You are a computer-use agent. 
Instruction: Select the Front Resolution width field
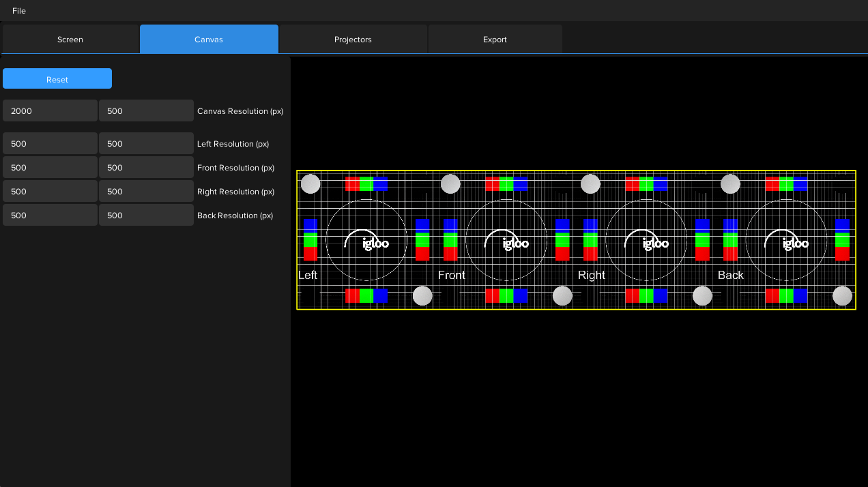point(50,168)
